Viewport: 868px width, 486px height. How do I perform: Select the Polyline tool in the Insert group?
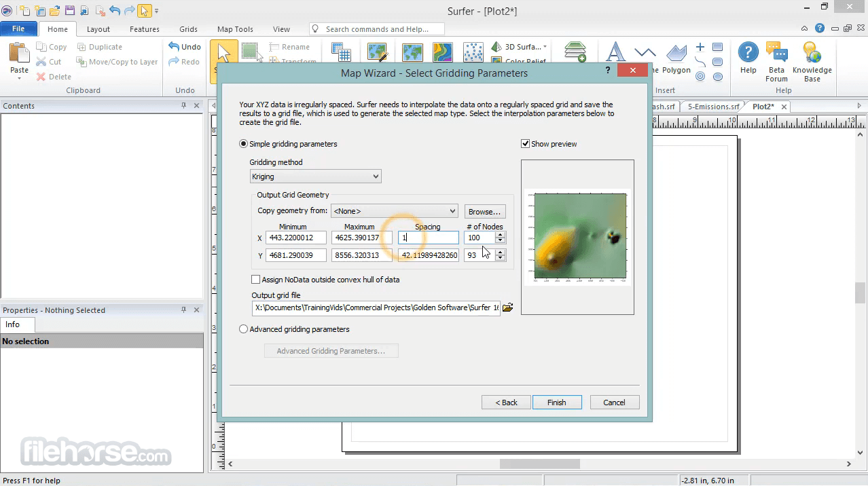[x=645, y=53]
